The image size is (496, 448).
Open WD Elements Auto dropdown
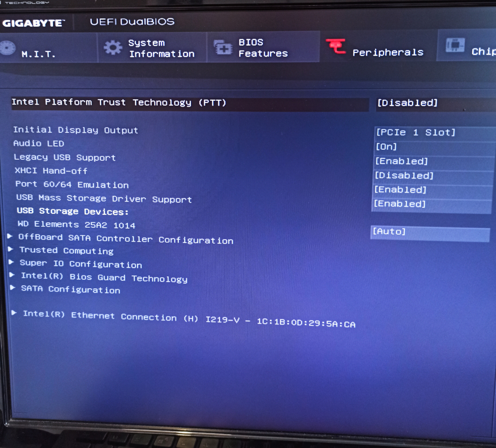pyautogui.click(x=389, y=232)
